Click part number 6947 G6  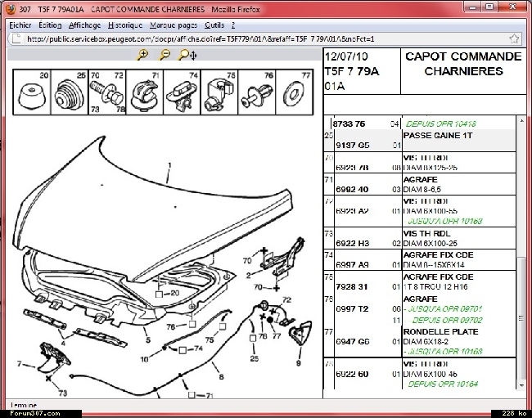click(x=352, y=341)
